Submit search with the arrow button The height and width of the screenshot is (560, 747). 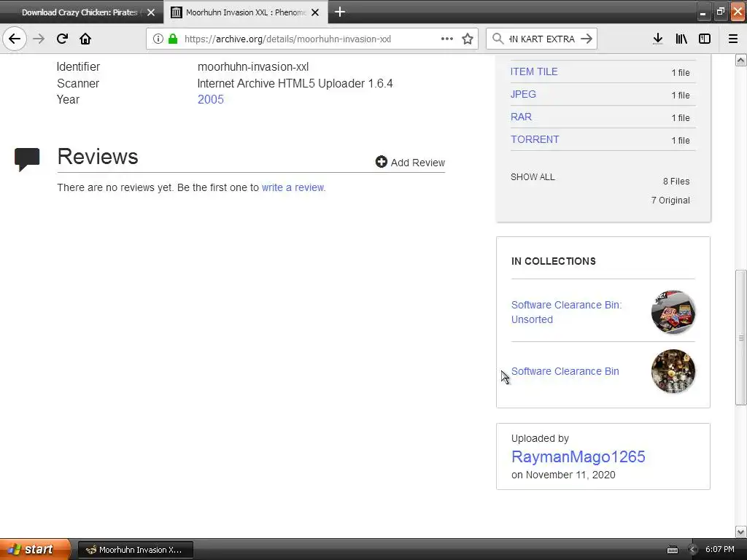click(587, 39)
